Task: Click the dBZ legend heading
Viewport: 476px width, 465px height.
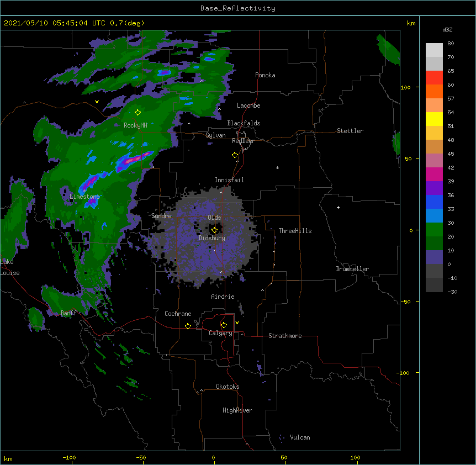Action: click(x=447, y=30)
